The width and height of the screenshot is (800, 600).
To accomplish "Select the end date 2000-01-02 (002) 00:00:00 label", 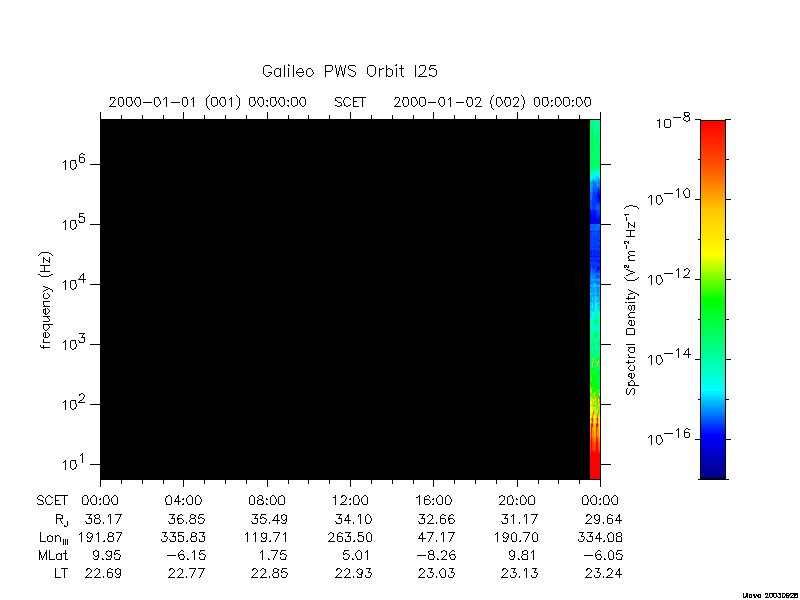I will 492,102.
